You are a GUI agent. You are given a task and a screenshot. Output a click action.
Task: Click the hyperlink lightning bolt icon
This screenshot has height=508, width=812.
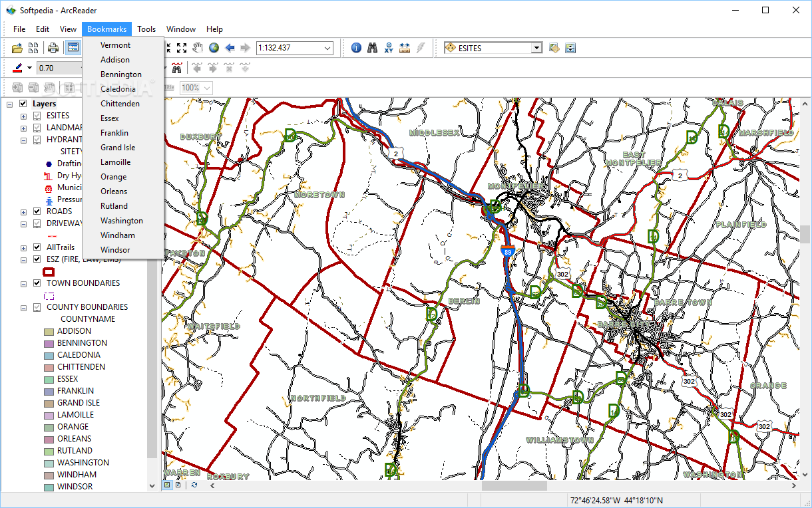pos(420,48)
